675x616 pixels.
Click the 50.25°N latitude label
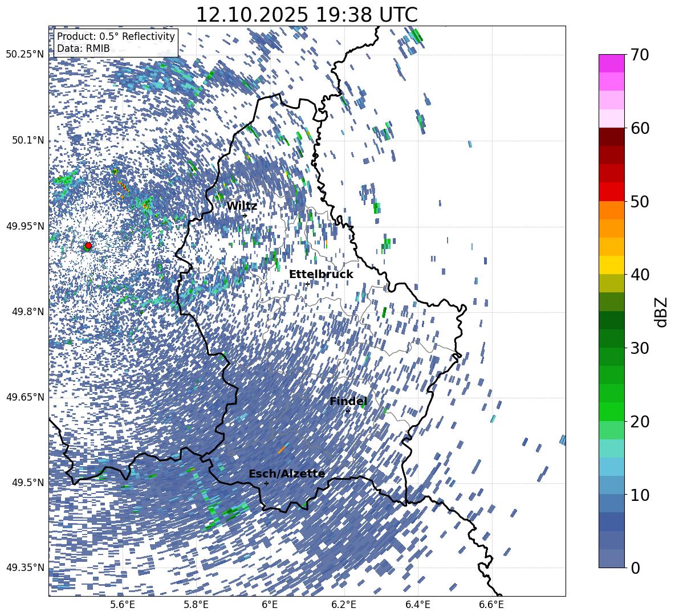point(25,54)
